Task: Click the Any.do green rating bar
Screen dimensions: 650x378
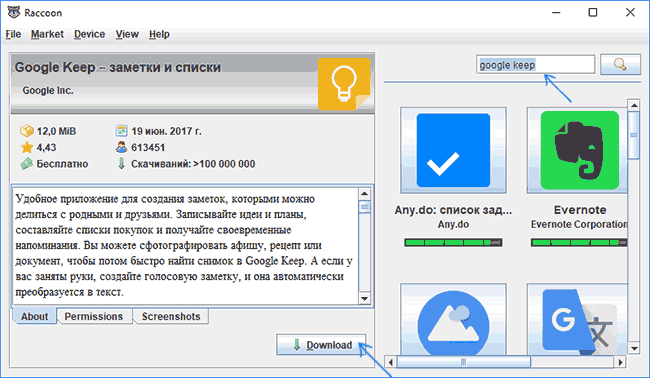Action: [453, 242]
